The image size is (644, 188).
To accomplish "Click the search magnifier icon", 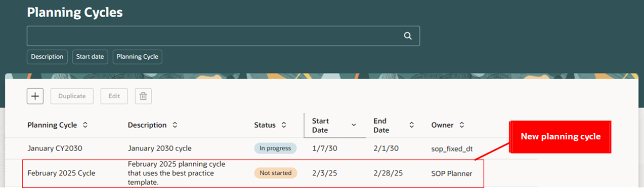I will coord(408,36).
